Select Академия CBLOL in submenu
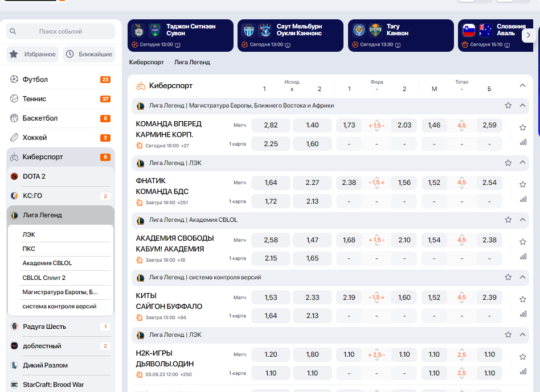Screen dimensions: 540x392 [66, 263]
